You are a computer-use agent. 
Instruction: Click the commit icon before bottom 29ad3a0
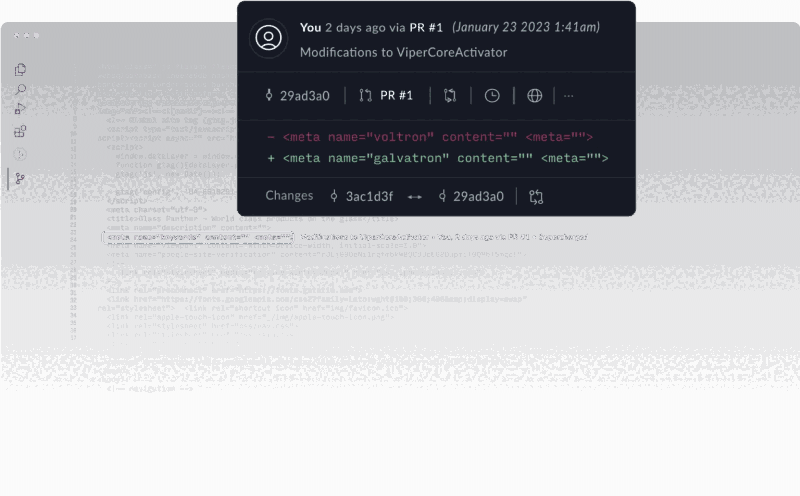point(442,196)
